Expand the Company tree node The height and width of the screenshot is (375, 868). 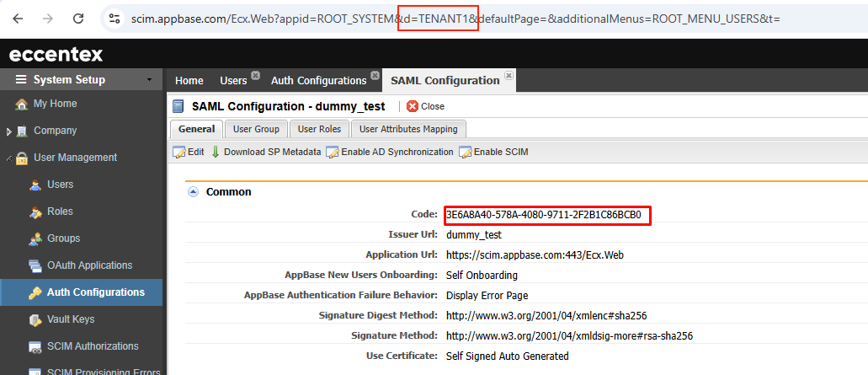[8, 131]
